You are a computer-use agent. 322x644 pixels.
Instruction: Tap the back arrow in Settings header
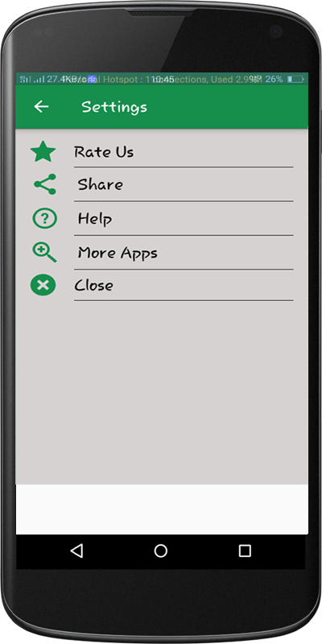coord(41,107)
